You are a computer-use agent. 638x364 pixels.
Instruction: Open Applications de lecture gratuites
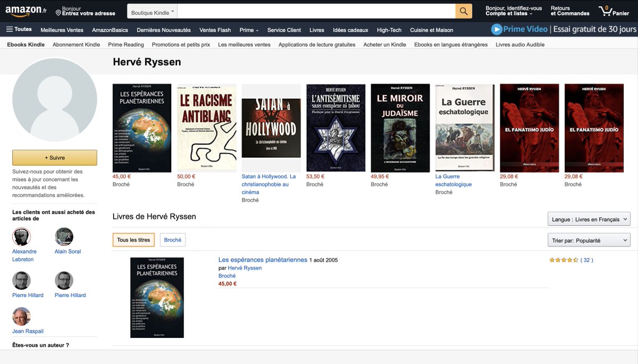point(317,45)
